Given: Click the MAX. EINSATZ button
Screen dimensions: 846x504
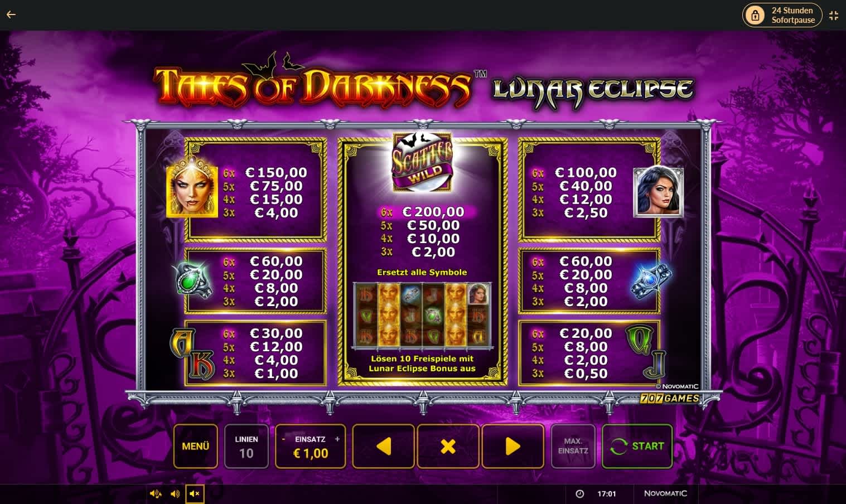Looking at the screenshot, I should (573, 446).
